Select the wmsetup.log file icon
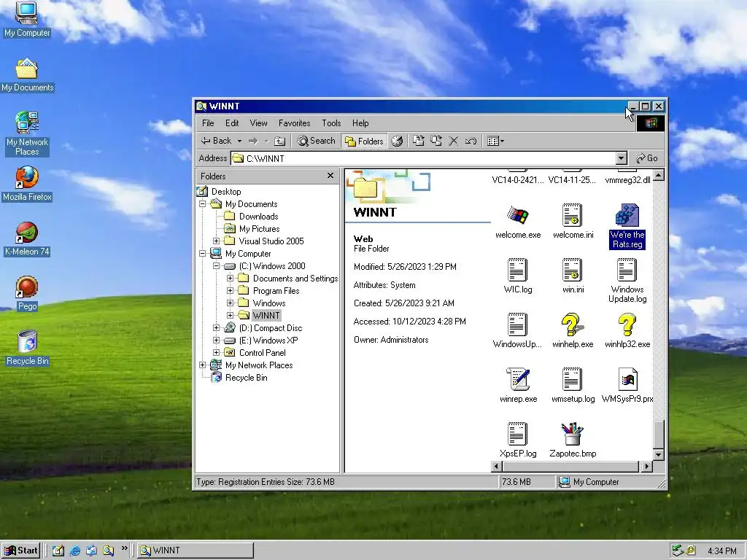The image size is (747, 560). [x=572, y=379]
